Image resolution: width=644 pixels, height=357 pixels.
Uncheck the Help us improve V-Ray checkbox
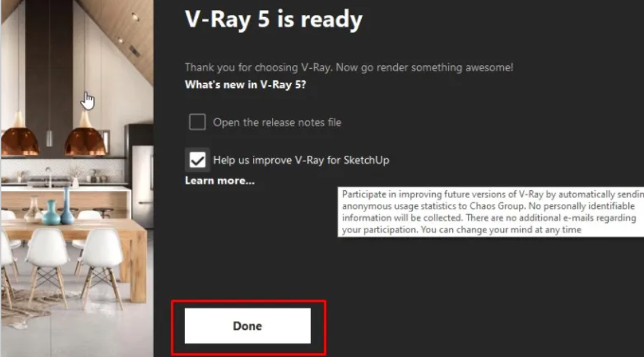pos(197,160)
